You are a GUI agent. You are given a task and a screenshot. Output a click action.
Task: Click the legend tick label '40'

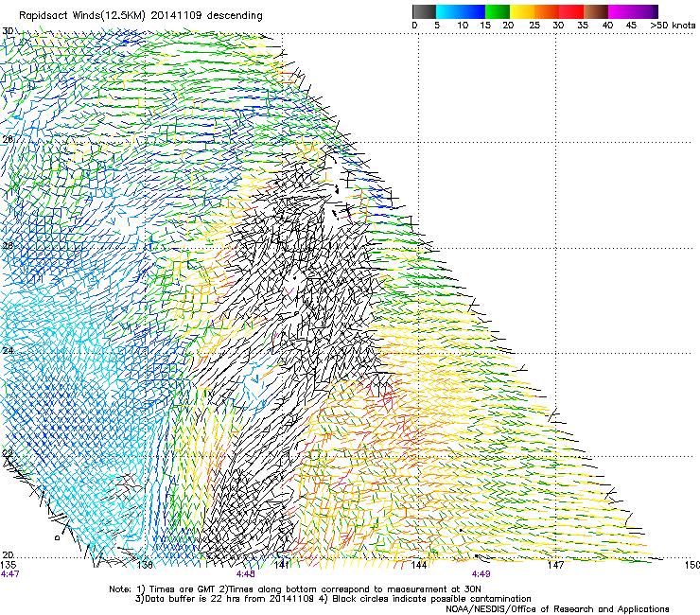tap(607, 26)
